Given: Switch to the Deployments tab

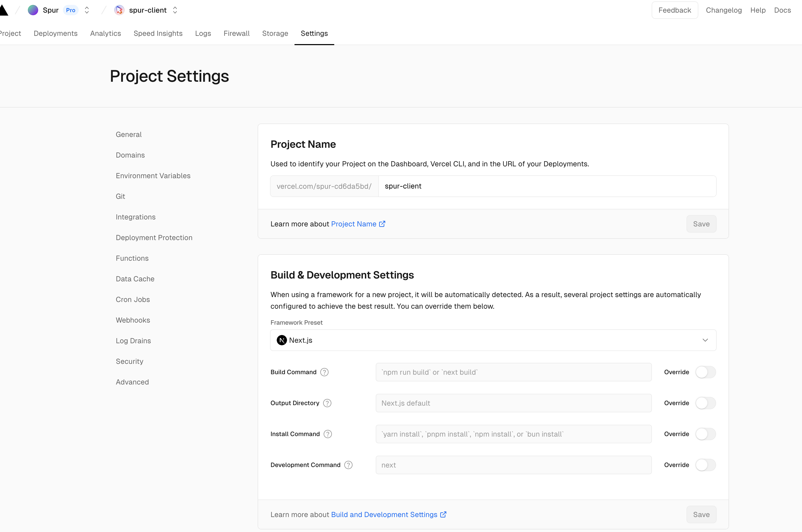Looking at the screenshot, I should 56,33.
